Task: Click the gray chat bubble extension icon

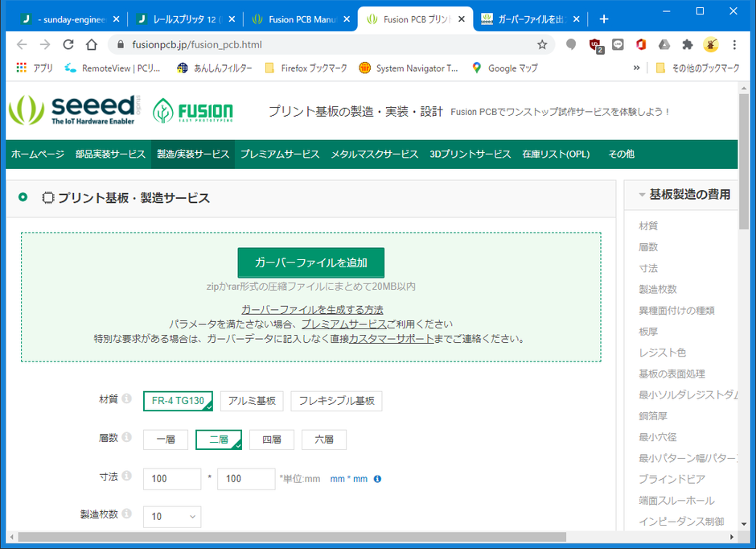Action: click(571, 45)
